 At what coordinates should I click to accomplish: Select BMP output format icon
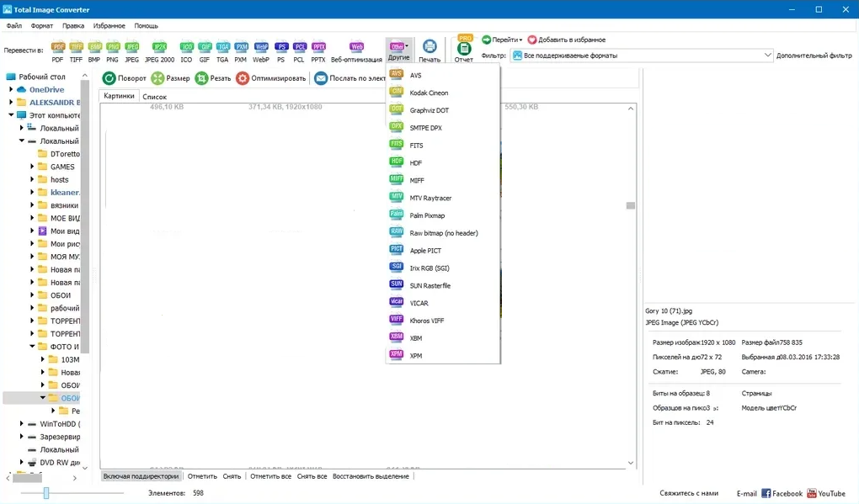94,51
